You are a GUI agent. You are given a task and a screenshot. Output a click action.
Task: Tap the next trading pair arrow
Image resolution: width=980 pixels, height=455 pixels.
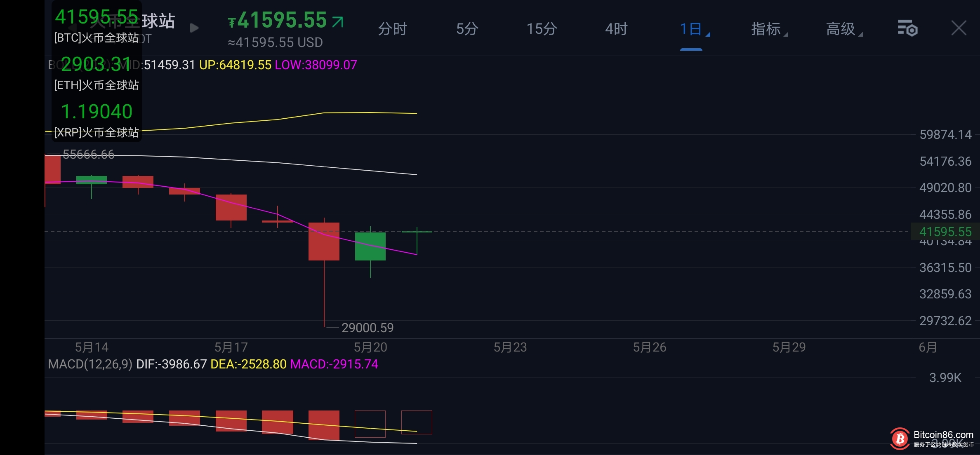(194, 28)
